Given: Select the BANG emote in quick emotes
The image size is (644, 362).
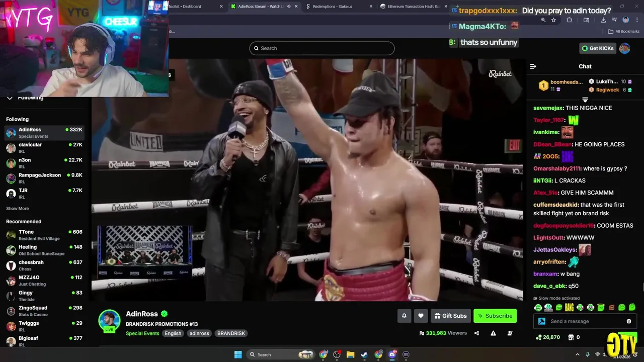Looking at the screenshot, I should pos(569,307).
